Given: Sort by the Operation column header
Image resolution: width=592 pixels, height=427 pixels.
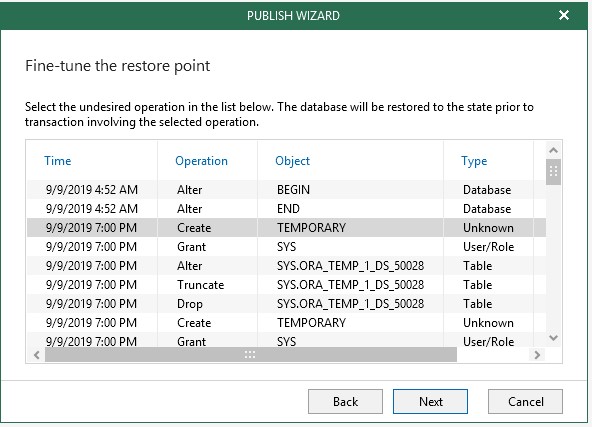Looking at the screenshot, I should [201, 161].
